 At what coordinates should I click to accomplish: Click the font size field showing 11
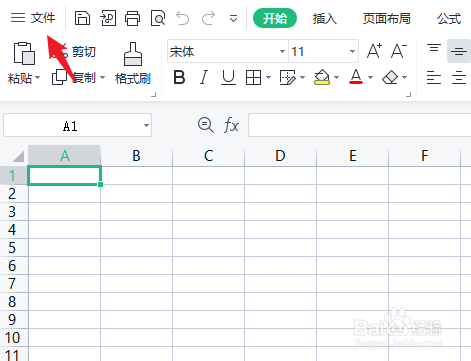click(x=318, y=51)
